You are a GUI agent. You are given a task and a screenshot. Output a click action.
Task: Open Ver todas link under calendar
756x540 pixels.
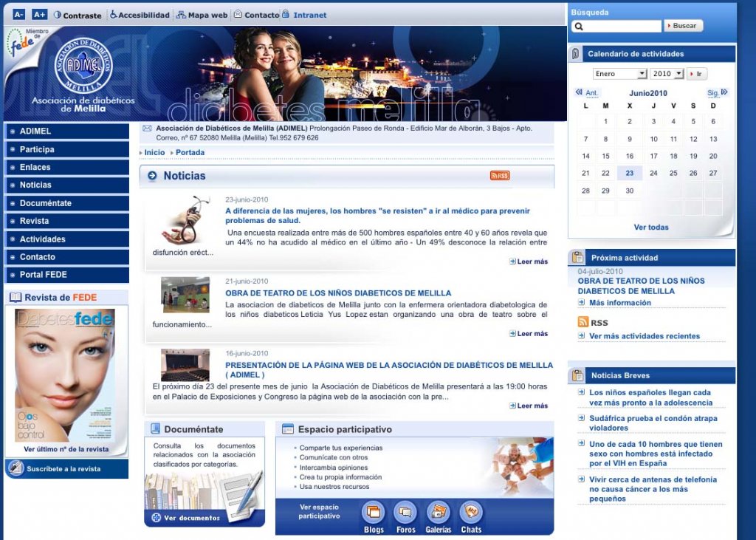651,228
